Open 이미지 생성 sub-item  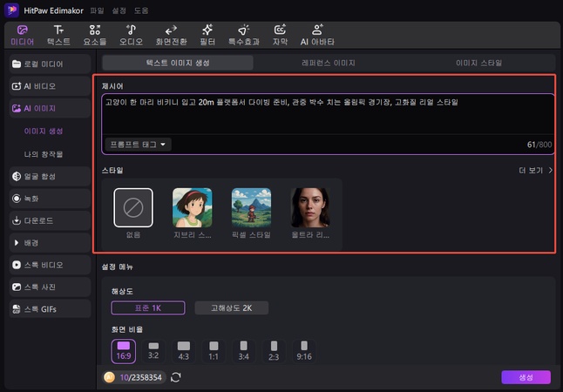point(44,131)
